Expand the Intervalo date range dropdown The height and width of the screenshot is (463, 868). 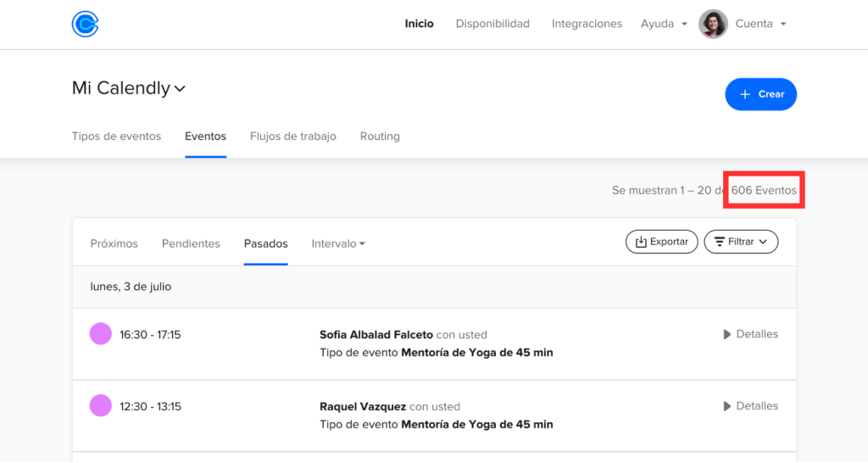338,243
